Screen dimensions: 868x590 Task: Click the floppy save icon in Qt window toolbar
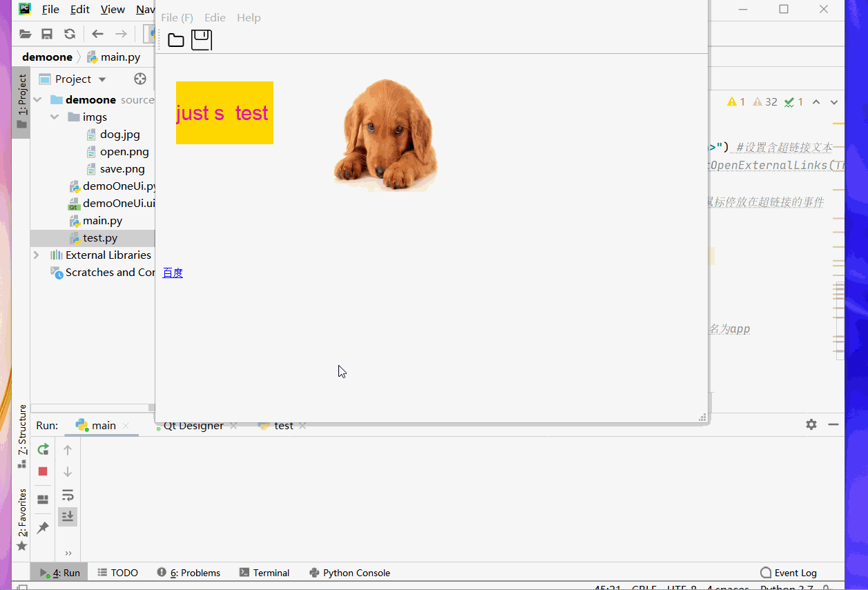pos(201,39)
